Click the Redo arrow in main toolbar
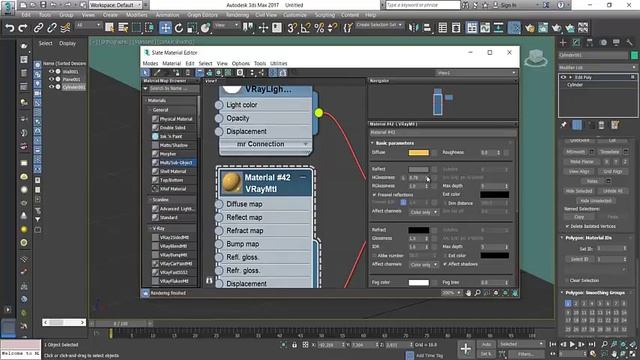Image resolution: width=640 pixels, height=360 pixels. click(23, 28)
